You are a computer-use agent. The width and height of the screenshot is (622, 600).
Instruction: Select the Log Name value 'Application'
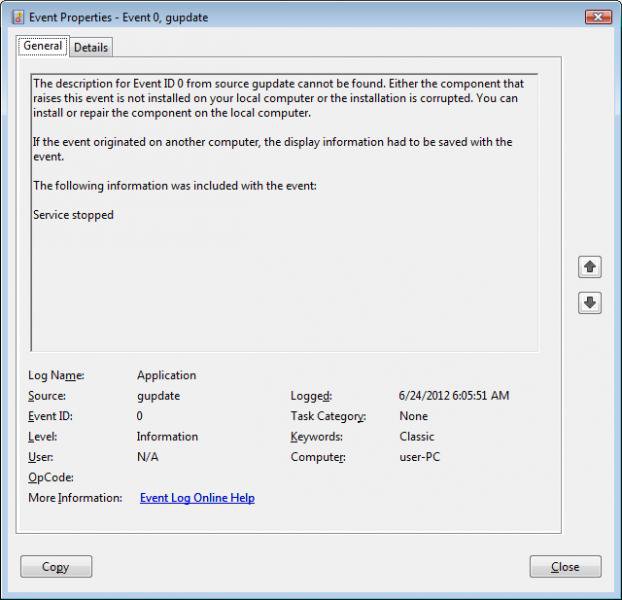(167, 375)
